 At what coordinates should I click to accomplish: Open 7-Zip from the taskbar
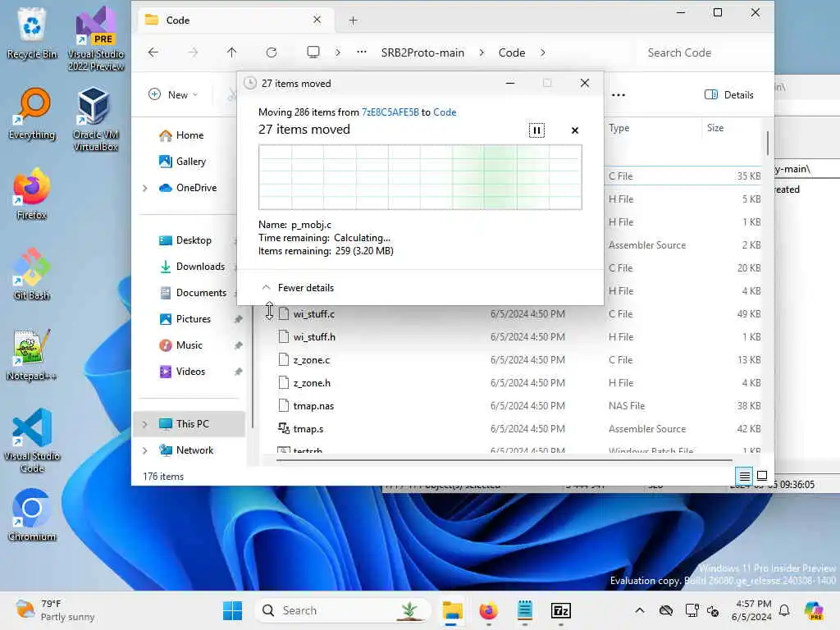561,610
